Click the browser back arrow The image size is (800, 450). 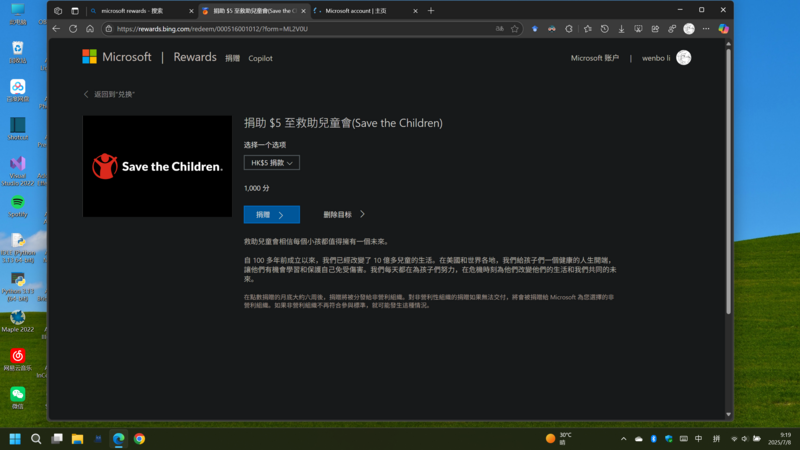pos(56,29)
